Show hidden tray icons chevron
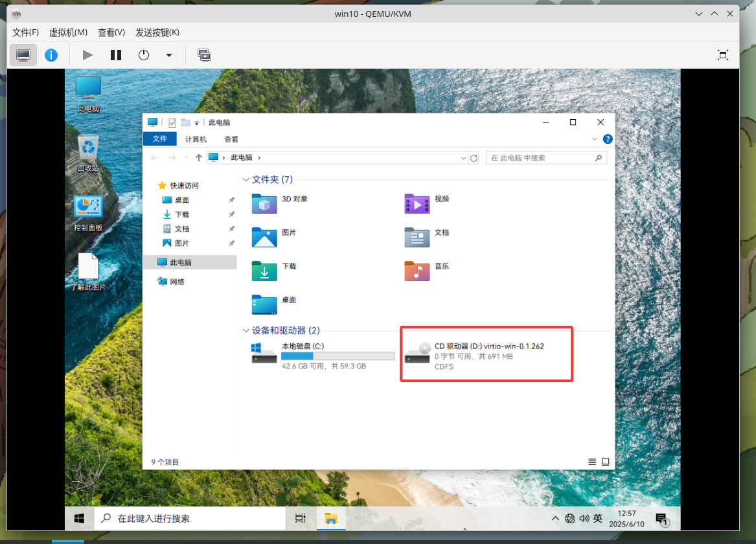The width and height of the screenshot is (756, 544). click(x=555, y=519)
